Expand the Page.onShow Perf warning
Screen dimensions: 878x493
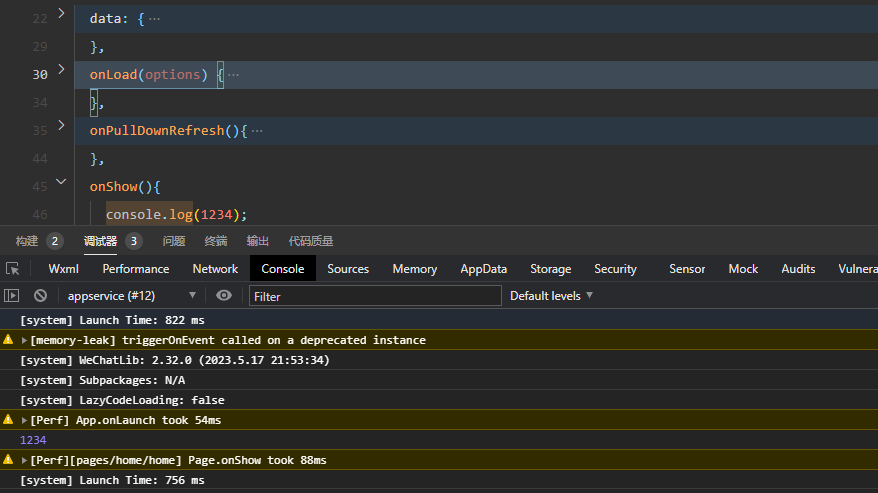point(24,460)
